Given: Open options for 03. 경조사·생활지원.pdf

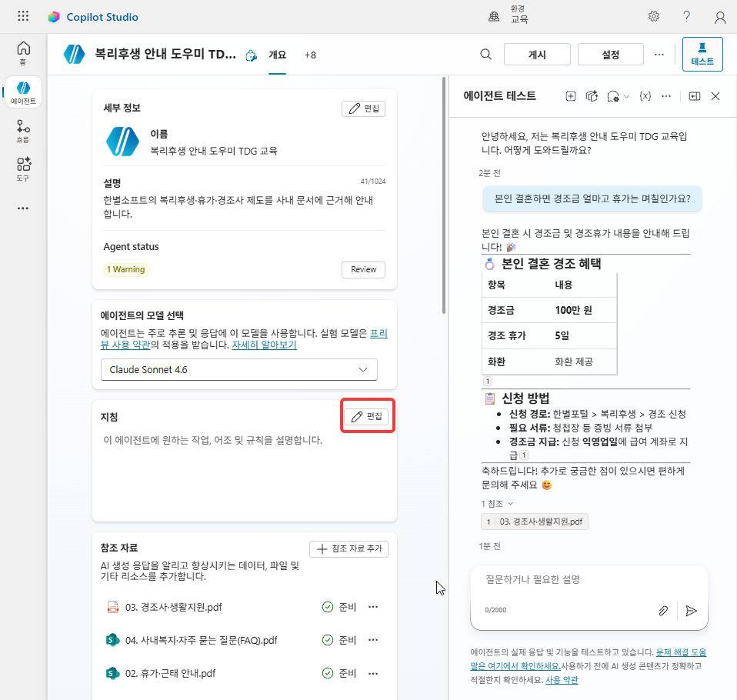Looking at the screenshot, I should tap(373, 606).
